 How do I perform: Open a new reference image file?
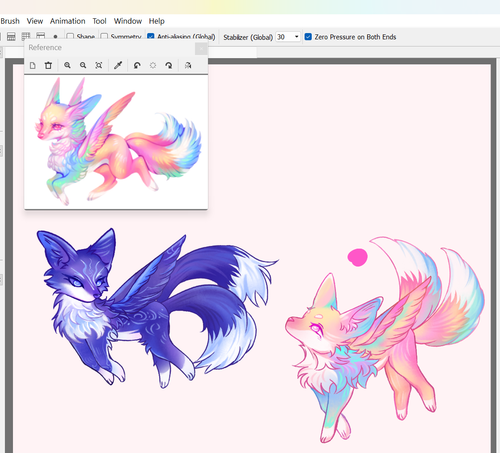[32, 65]
